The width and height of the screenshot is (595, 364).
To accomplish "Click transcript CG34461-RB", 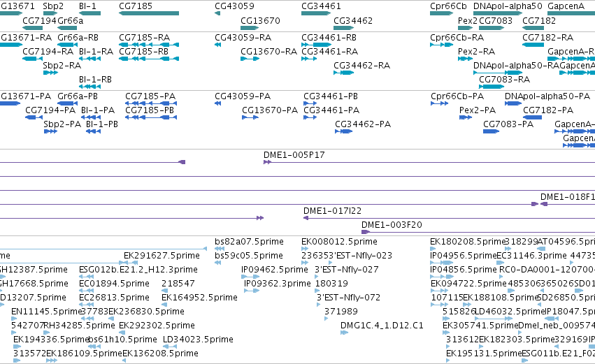I will pyautogui.click(x=329, y=38).
